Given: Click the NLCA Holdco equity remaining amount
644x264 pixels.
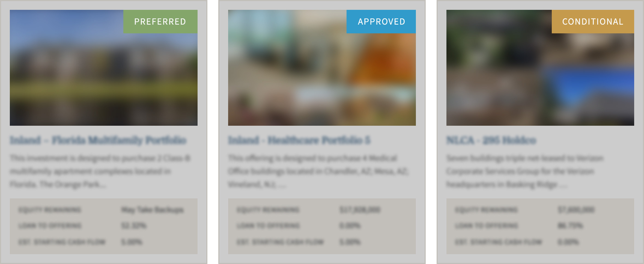Looking at the screenshot, I should point(576,210).
